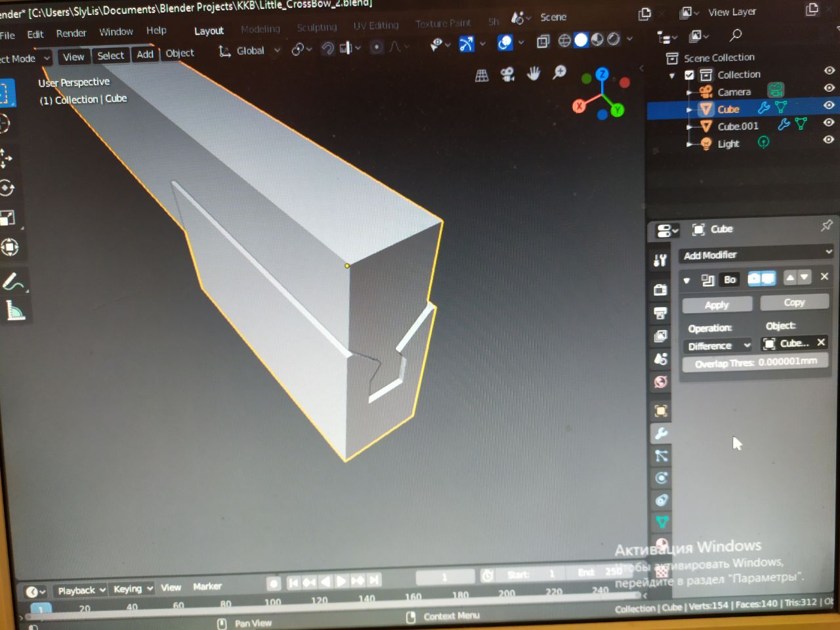The height and width of the screenshot is (630, 840).
Task: Select the Transform tool in the left toolbar
Action: click(9, 247)
